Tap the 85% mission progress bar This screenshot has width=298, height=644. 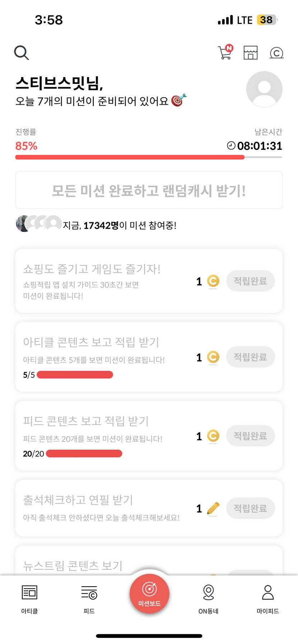[x=148, y=157]
